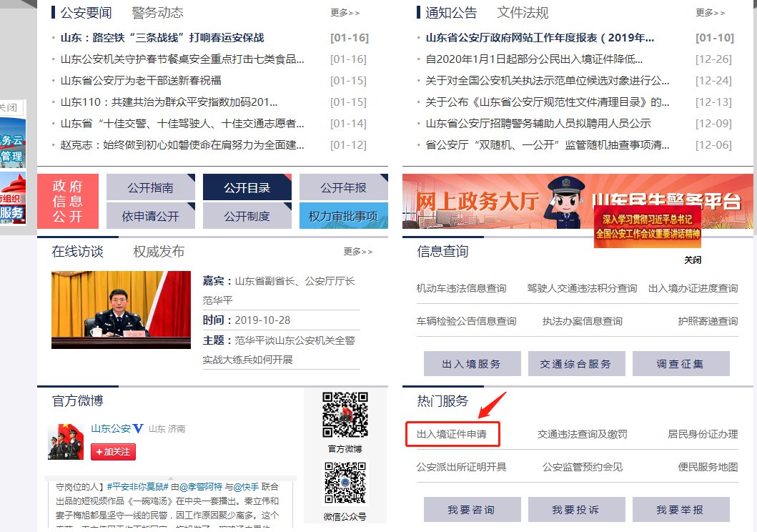Switch to the 权威发布 tab
This screenshot has height=532, width=757.
click(x=159, y=252)
